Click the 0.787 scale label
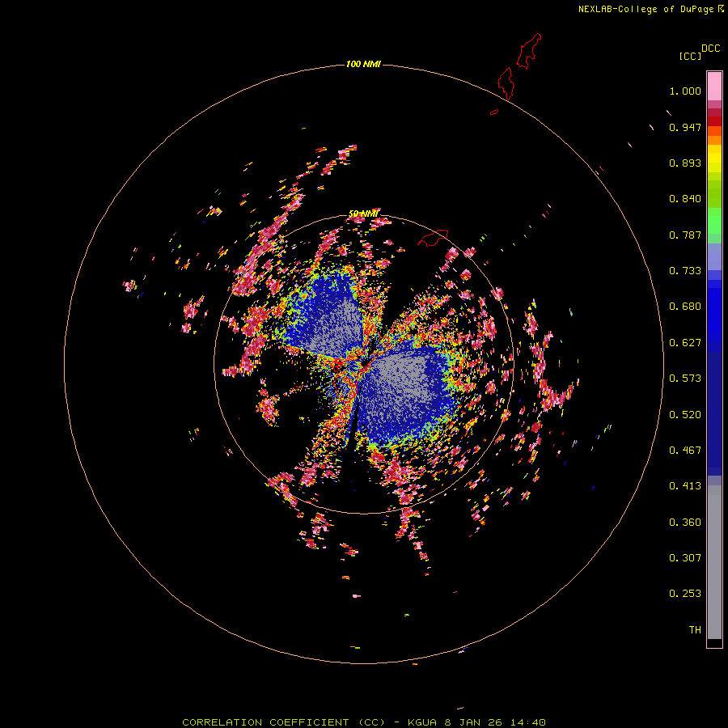This screenshot has width=728, height=728. pos(685,235)
